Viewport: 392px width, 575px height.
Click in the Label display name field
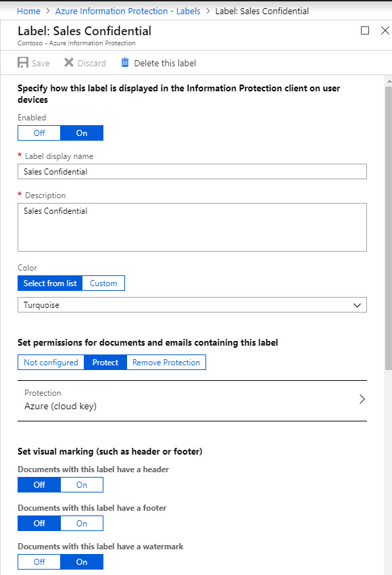pos(192,172)
